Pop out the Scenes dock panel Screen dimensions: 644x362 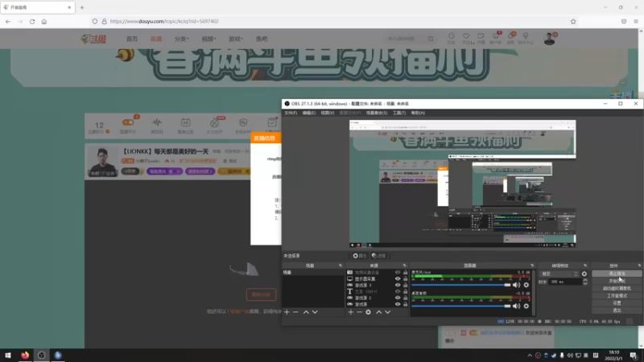coord(341,265)
